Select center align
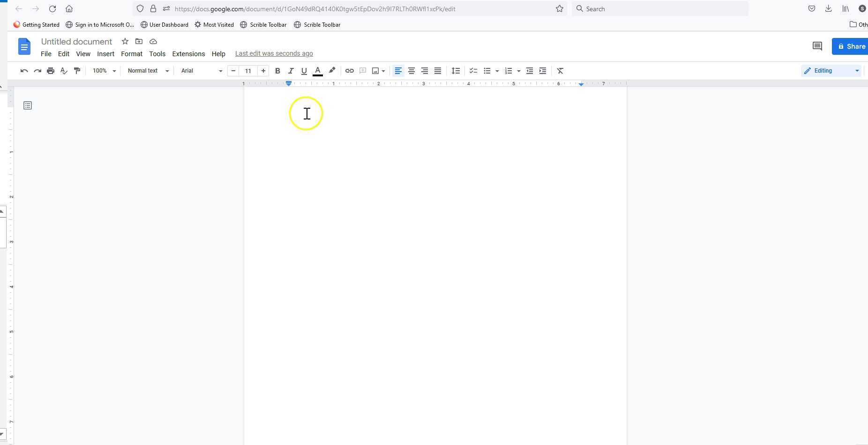The height and width of the screenshot is (445, 868). (412, 71)
